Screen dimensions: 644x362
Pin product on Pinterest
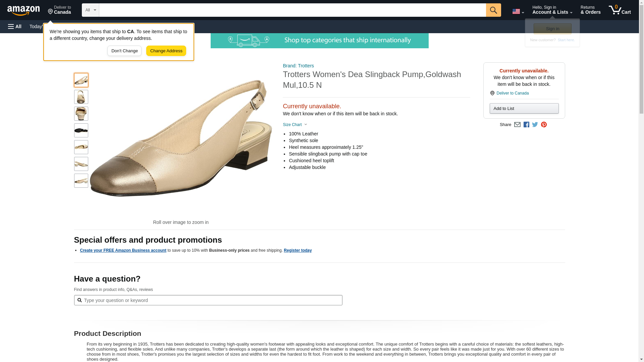544,125
